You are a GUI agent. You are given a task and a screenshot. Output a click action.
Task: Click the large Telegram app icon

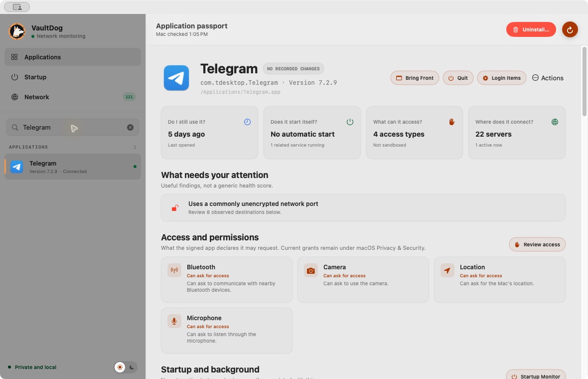176,78
